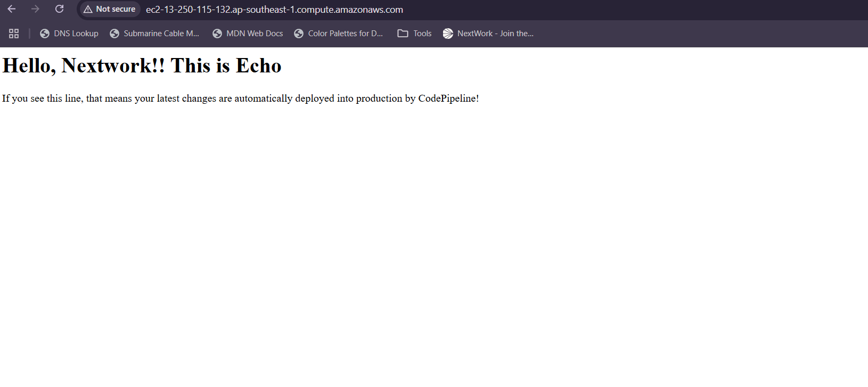Viewport: 868px width, 387px height.
Task: Open the Color Palettes bookmark
Action: coord(339,34)
